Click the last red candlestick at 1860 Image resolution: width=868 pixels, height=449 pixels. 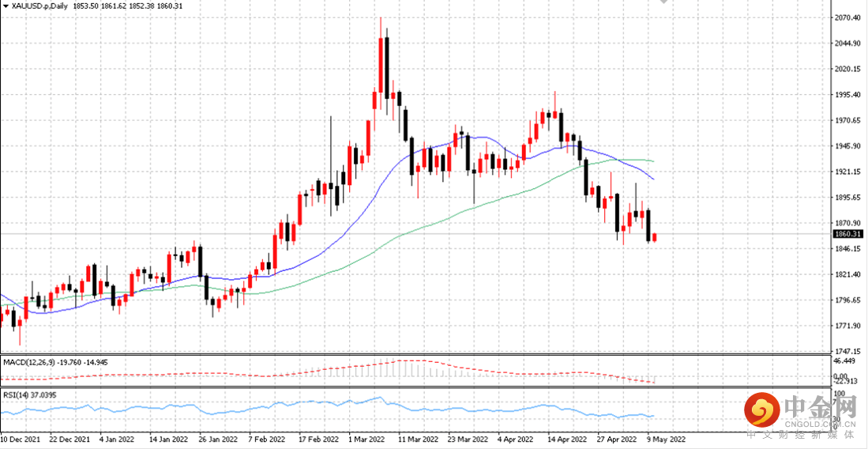pos(655,237)
